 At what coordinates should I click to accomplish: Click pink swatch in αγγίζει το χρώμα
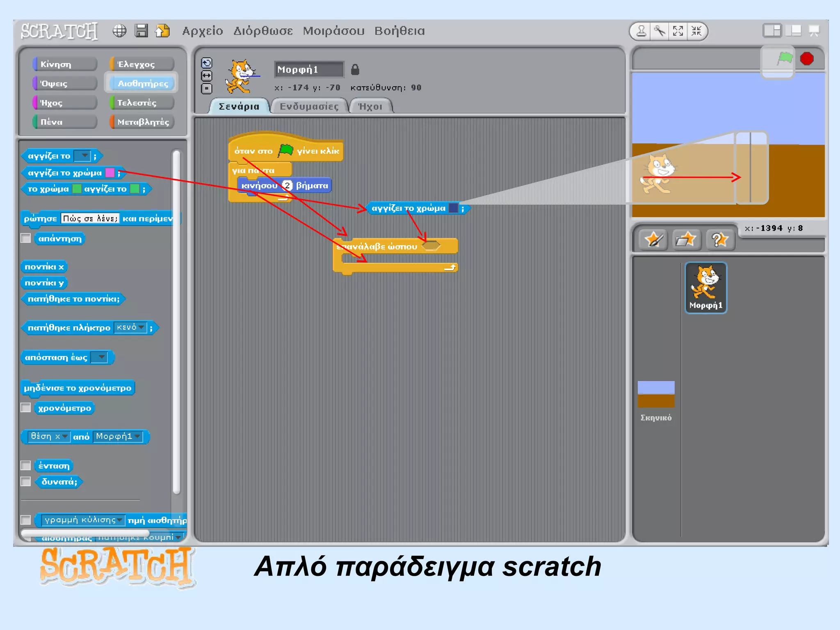coord(110,173)
